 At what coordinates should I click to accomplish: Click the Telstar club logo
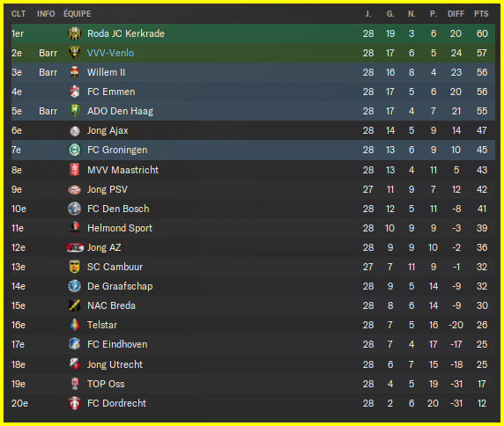click(x=75, y=325)
